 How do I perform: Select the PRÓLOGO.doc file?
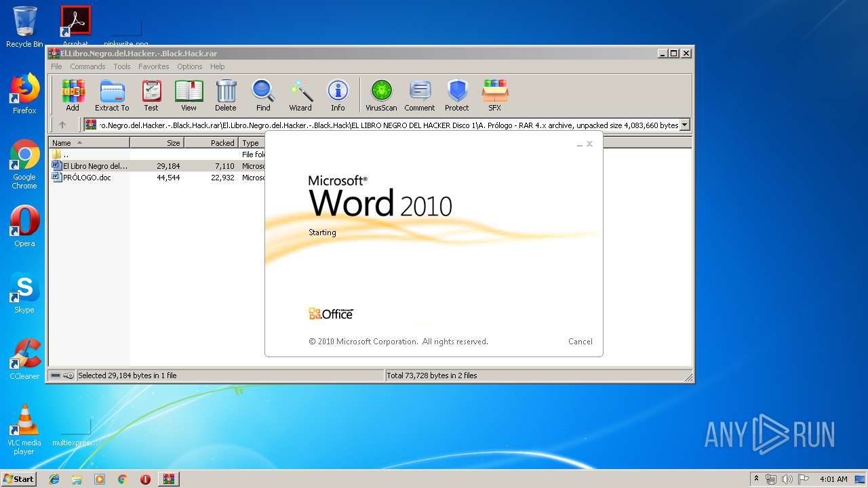pos(157,178)
